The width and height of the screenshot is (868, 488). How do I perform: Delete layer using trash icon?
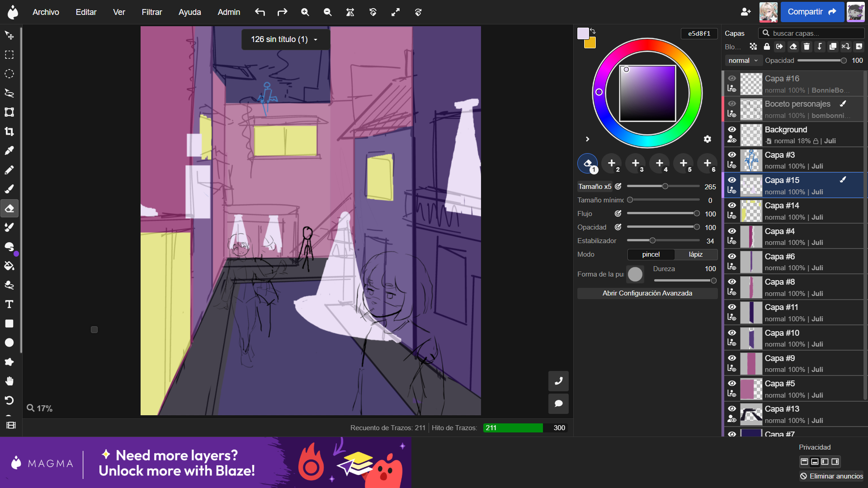(807, 47)
